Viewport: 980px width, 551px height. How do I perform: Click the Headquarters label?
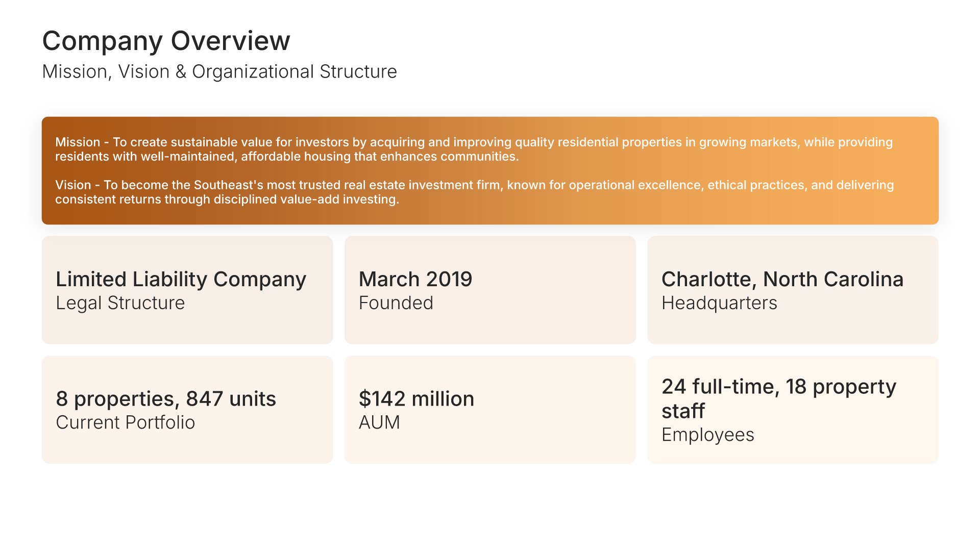719,303
